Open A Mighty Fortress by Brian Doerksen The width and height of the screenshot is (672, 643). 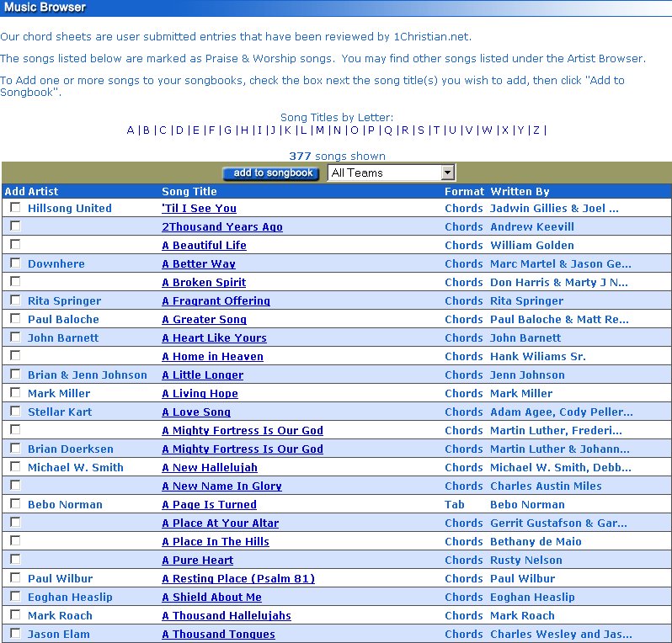(x=243, y=449)
